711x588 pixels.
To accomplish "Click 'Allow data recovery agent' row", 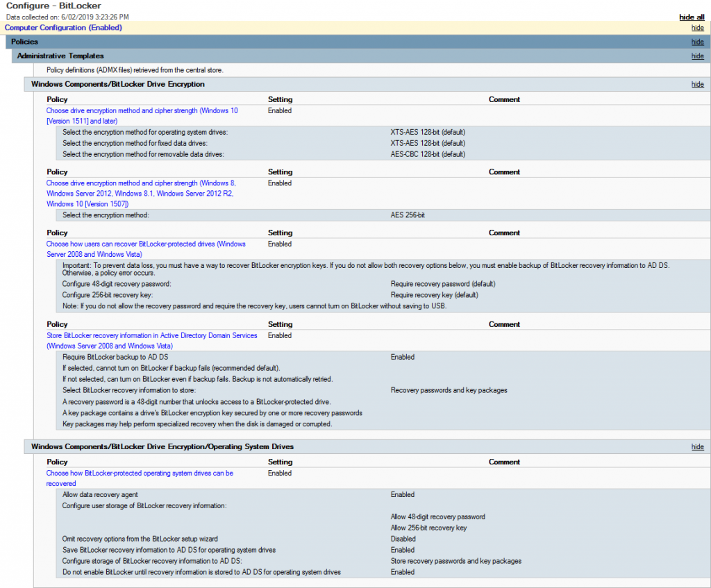I will pos(383,494).
